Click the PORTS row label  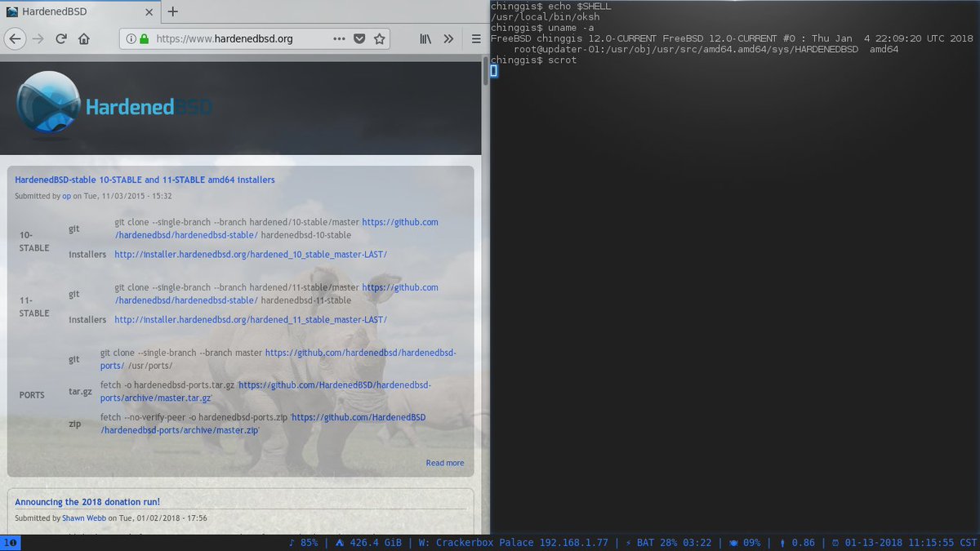(32, 394)
